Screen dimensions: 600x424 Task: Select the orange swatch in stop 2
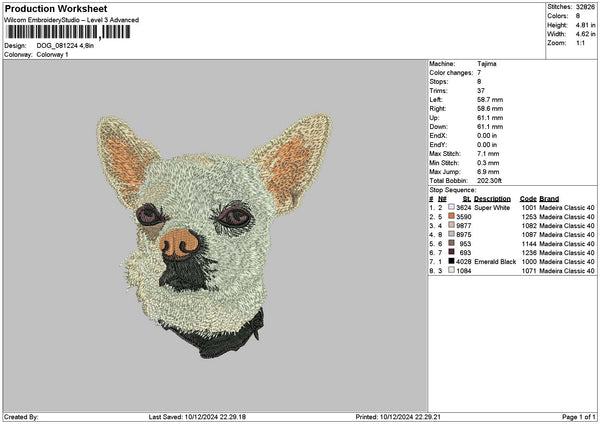tap(451, 216)
